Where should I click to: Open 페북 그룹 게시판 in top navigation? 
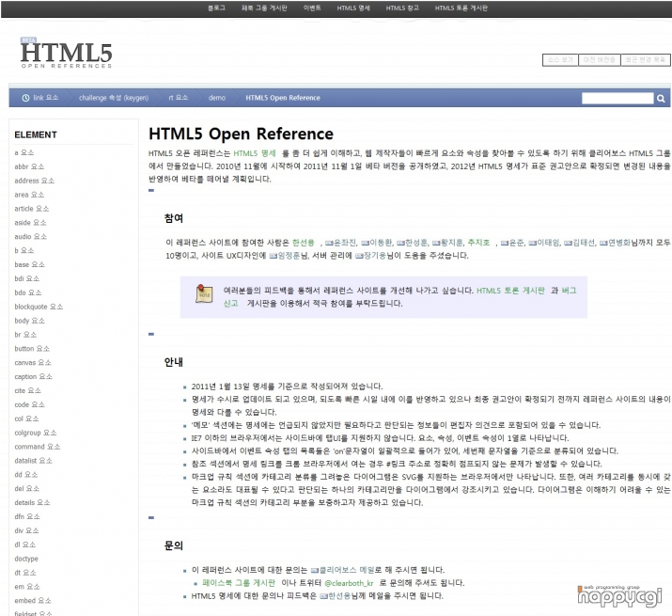pyautogui.click(x=264, y=8)
